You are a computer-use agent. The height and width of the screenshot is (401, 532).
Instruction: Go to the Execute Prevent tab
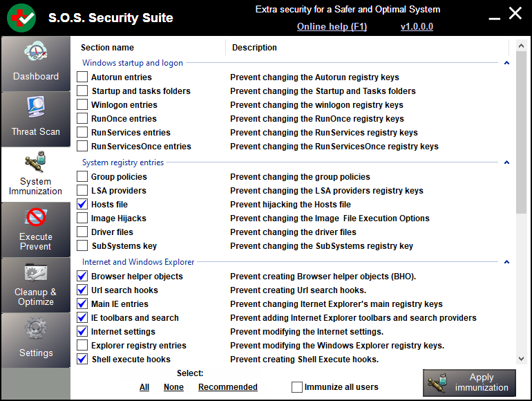pyautogui.click(x=36, y=230)
